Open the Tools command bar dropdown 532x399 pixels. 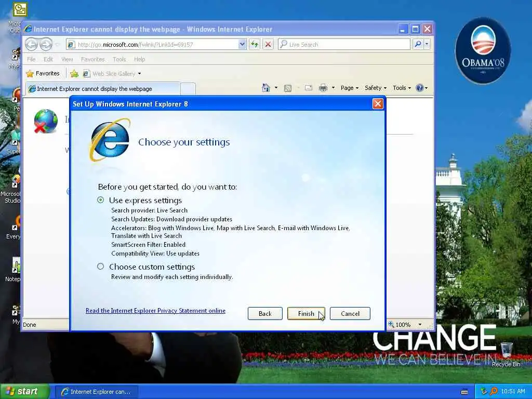coord(402,88)
